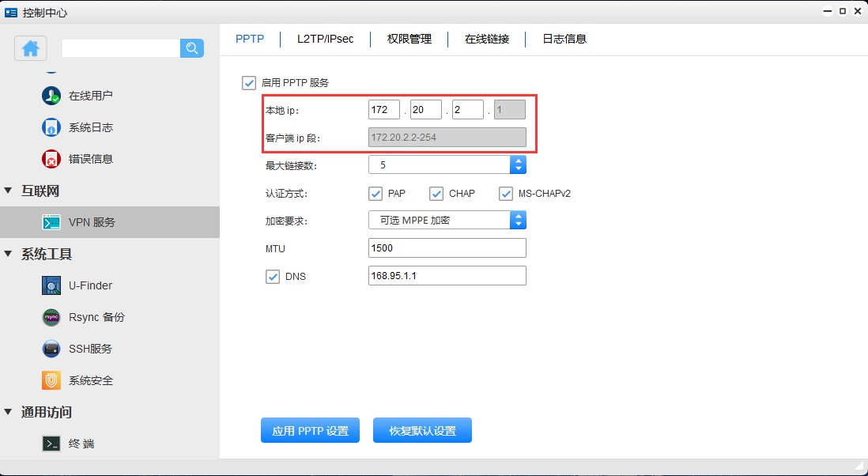Click the home button above the sidebar
The image size is (868, 476).
coord(30,48)
